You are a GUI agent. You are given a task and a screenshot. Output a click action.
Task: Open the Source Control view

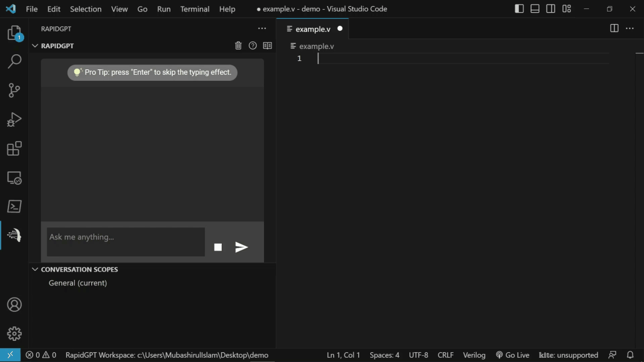point(14,90)
